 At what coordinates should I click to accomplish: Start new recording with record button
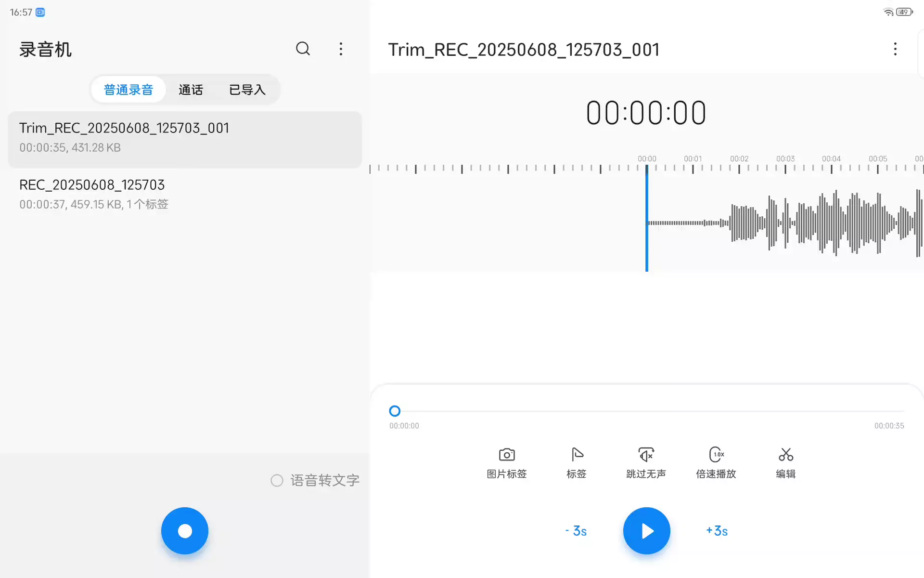[x=185, y=531]
